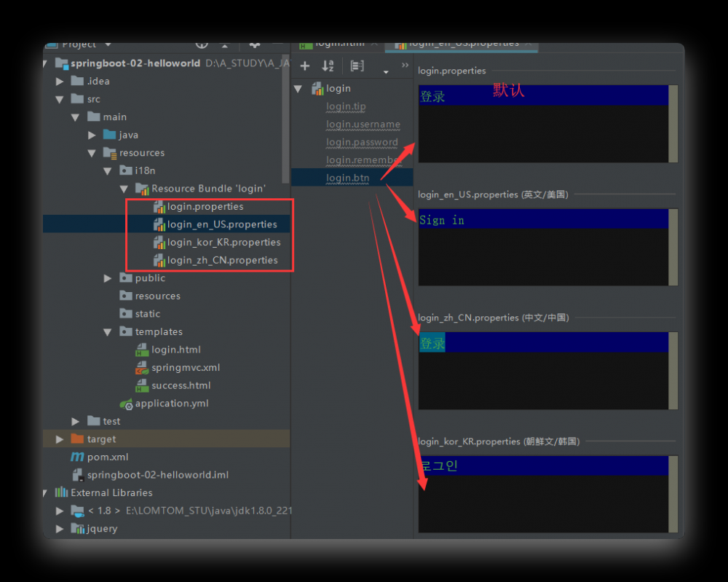Click the login.html file icon

[x=142, y=350]
